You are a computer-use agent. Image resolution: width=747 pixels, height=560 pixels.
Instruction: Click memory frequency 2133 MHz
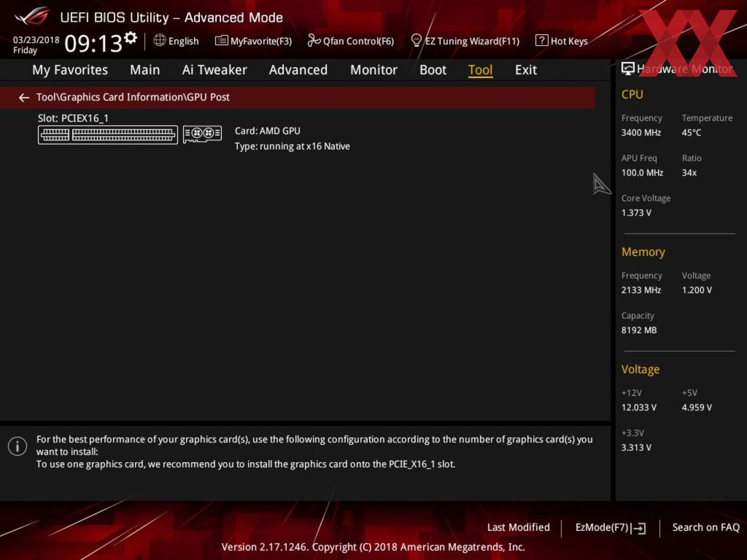(x=641, y=290)
